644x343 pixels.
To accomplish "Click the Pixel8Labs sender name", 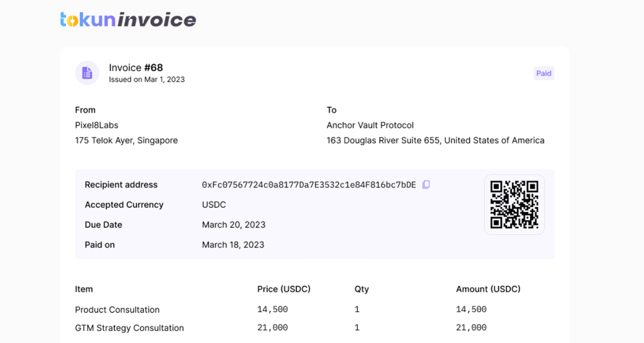I will [96, 125].
